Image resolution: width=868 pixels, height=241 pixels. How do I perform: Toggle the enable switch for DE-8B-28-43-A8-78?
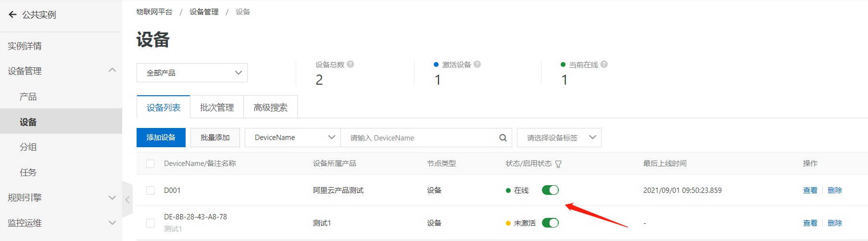(x=550, y=223)
